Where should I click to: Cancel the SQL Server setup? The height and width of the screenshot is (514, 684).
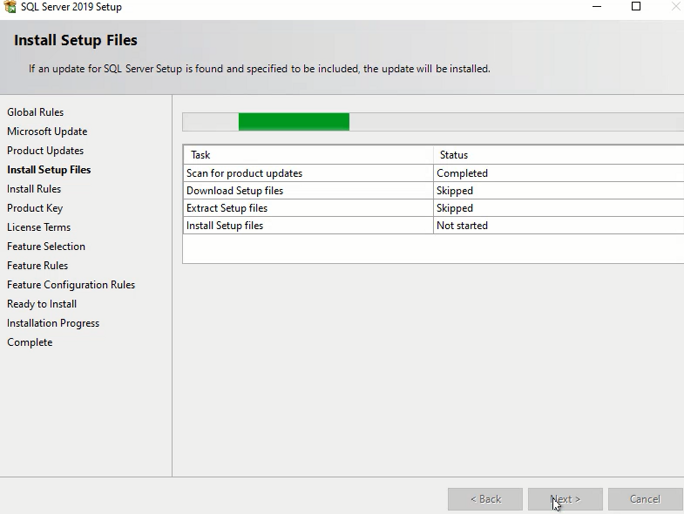[645, 499]
